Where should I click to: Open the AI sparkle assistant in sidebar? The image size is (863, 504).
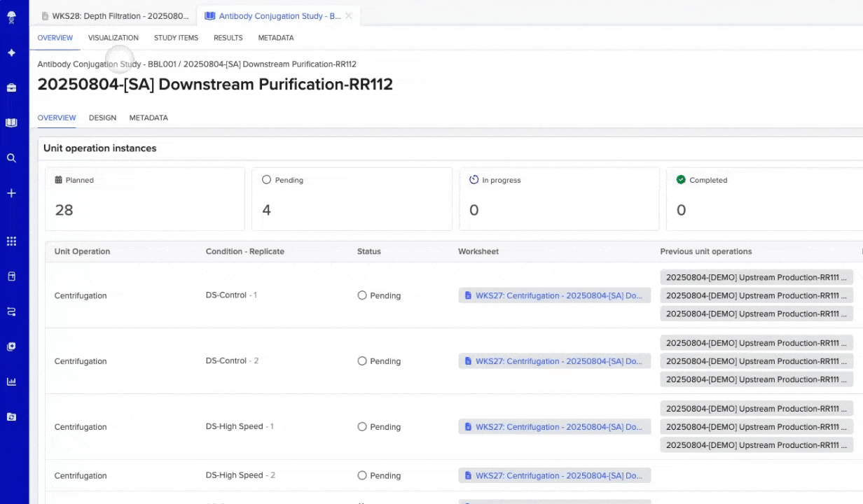[11, 53]
